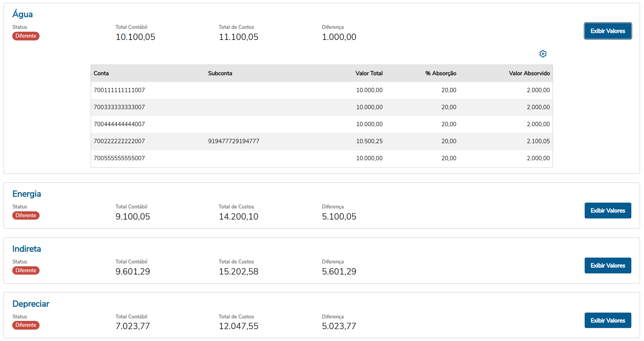Image resolution: width=644 pixels, height=341 pixels.
Task: Click the Diferente badge in Depreciar
Action: pos(26,325)
